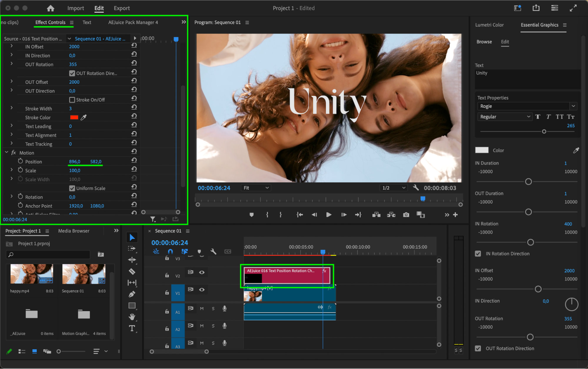Hide track V2 with the eye toggle
Screen dimensions: 588x369
point(202,272)
